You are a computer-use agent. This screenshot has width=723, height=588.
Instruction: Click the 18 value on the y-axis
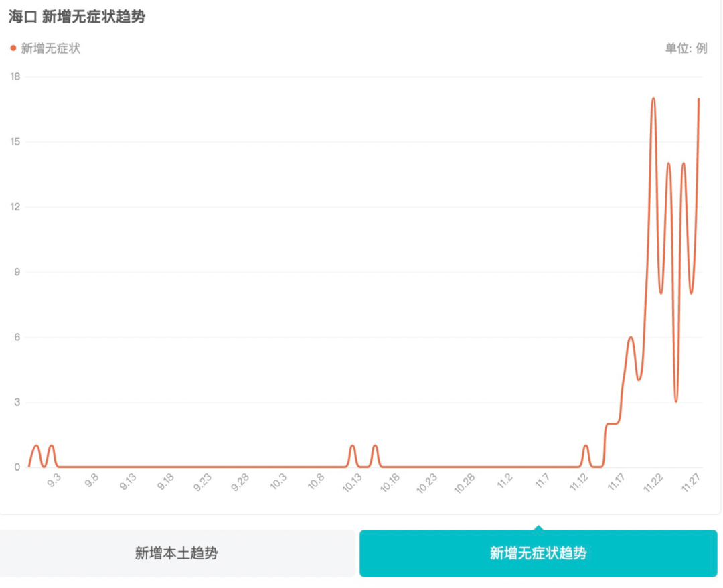click(15, 77)
